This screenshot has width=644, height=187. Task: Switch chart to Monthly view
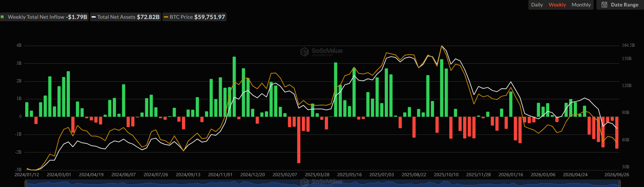[x=581, y=5]
